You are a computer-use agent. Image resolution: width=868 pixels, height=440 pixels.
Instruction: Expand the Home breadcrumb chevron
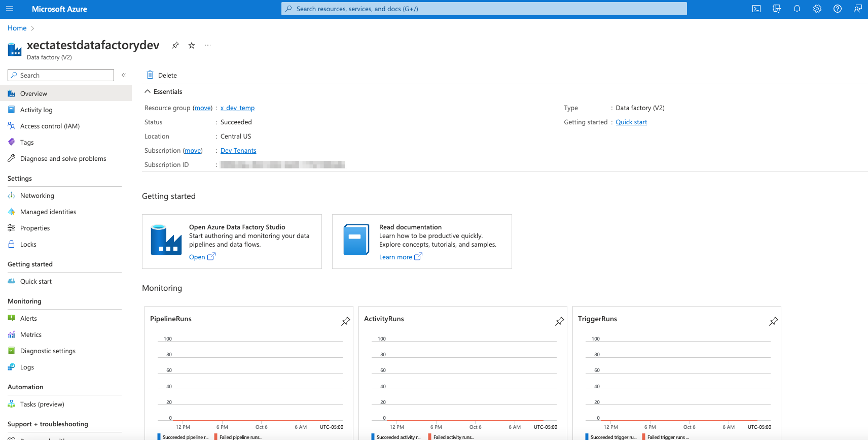(x=32, y=28)
